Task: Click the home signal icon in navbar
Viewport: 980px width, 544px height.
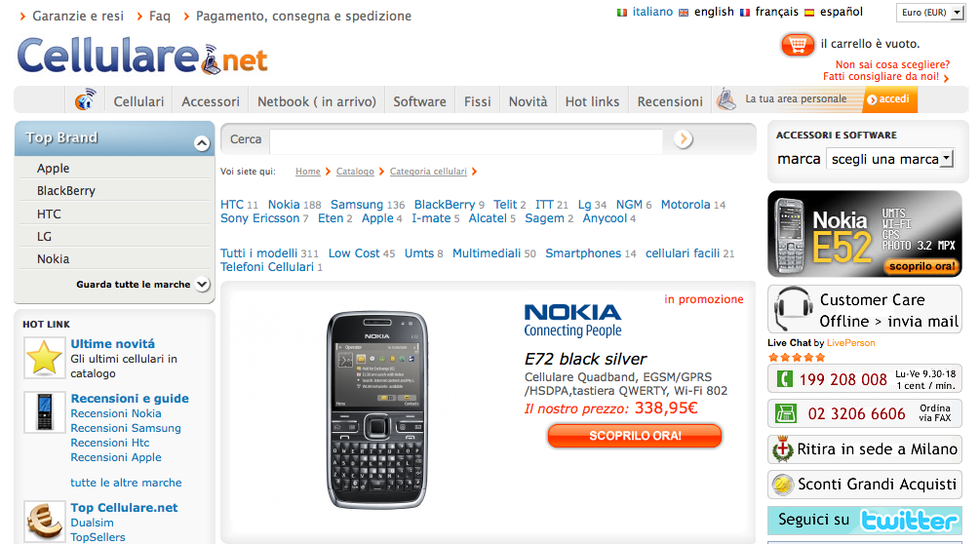Action: 86,100
